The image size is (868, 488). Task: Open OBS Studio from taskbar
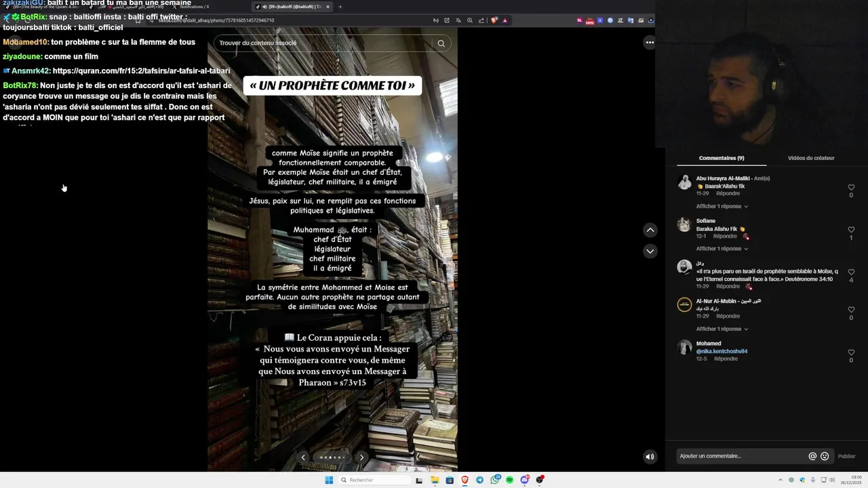coord(540,480)
